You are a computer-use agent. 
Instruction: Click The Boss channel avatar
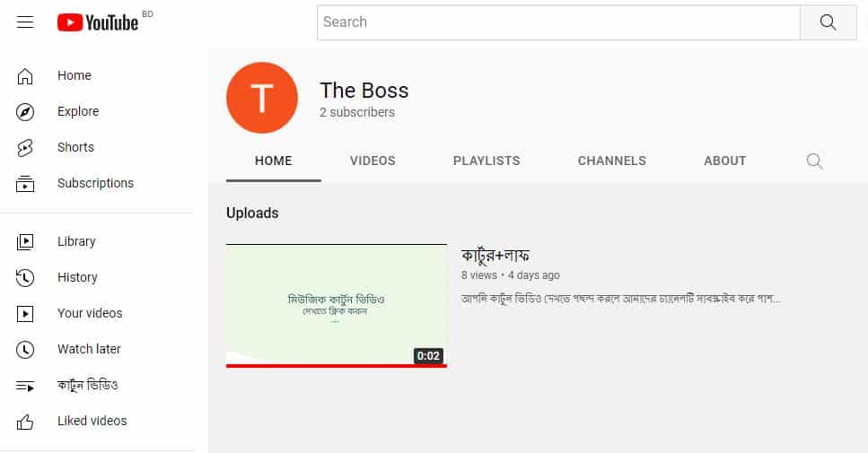(x=262, y=98)
